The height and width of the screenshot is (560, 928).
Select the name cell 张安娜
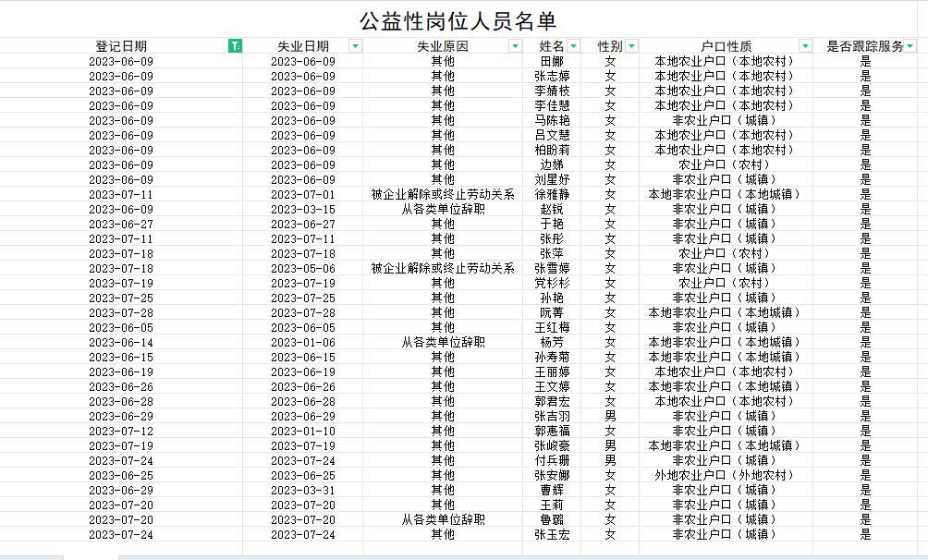(x=552, y=476)
